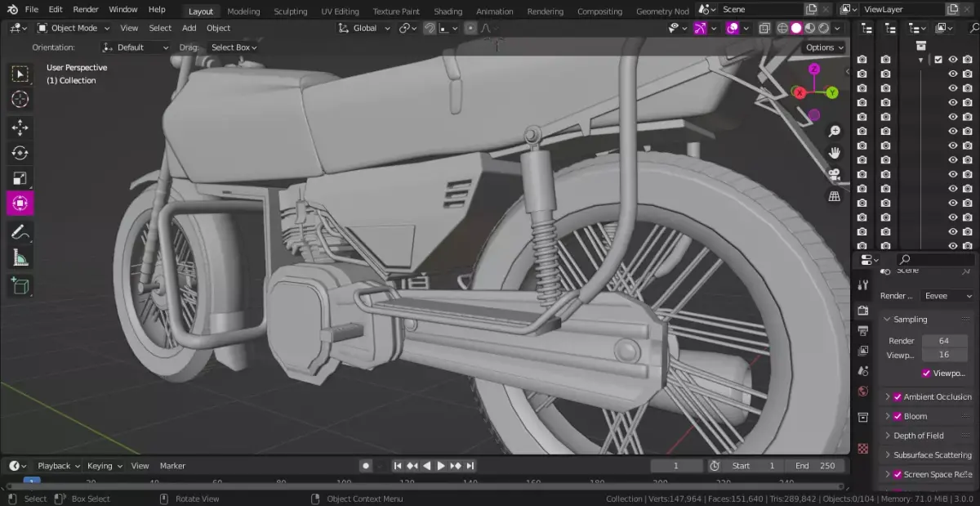The width and height of the screenshot is (980, 506).
Task: Open the File menu
Action: pos(32,9)
